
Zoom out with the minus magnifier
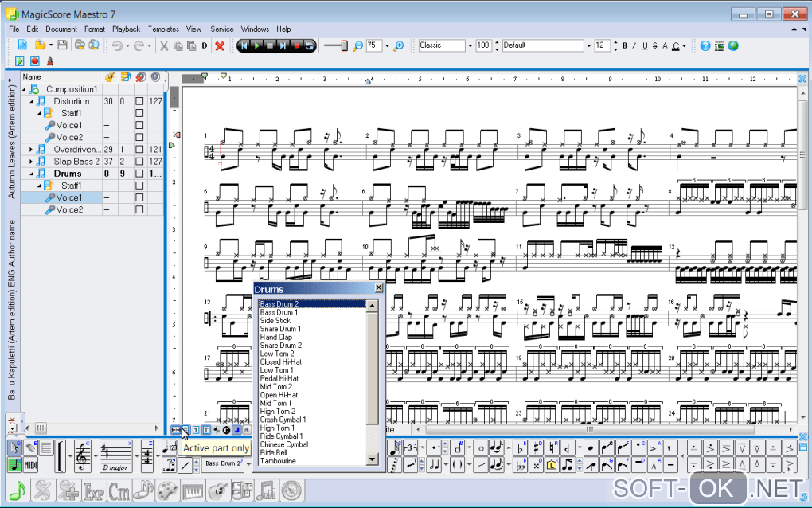click(x=357, y=46)
